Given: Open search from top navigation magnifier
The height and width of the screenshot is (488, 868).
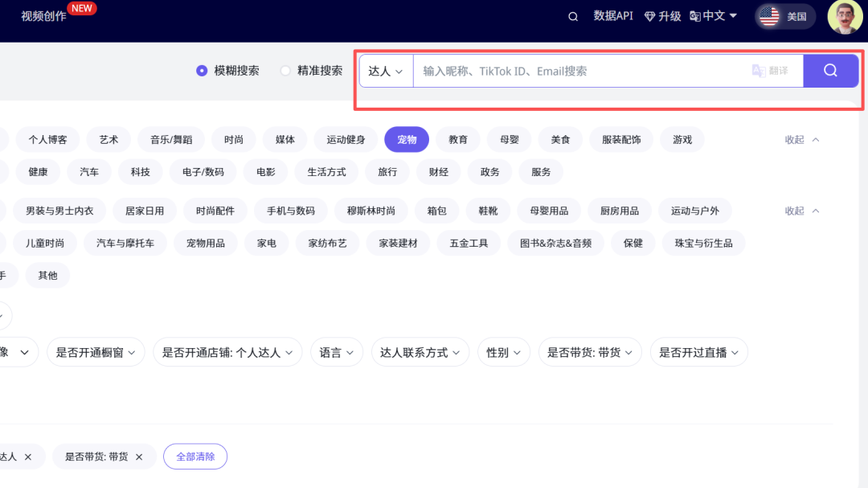Looking at the screenshot, I should (x=573, y=16).
